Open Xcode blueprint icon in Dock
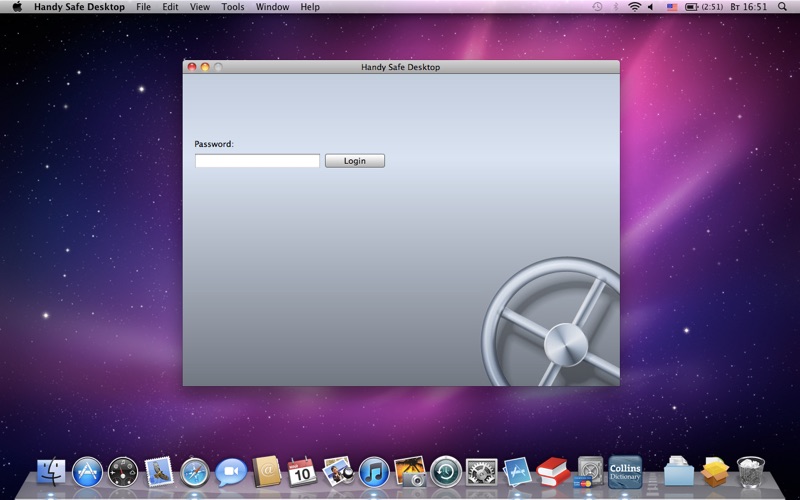 point(517,472)
